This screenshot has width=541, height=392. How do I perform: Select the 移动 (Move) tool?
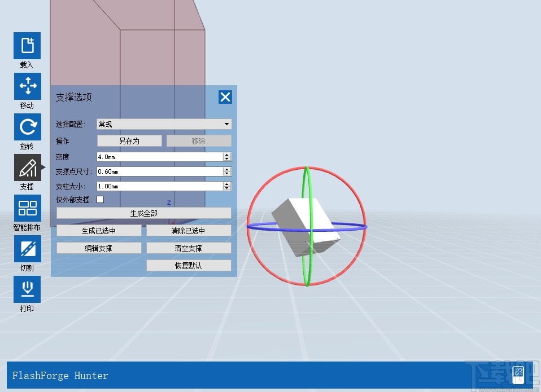point(27,87)
